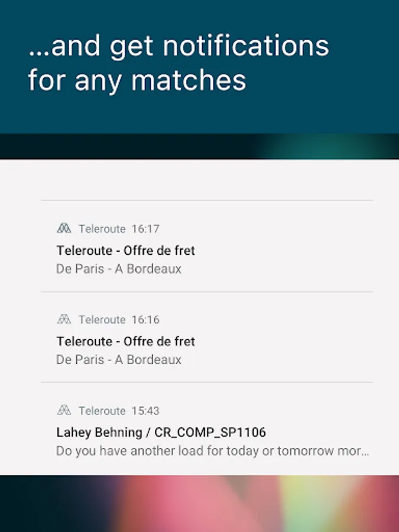Tap the Teleroute logo icon on 16:17 notification

pos(64,228)
